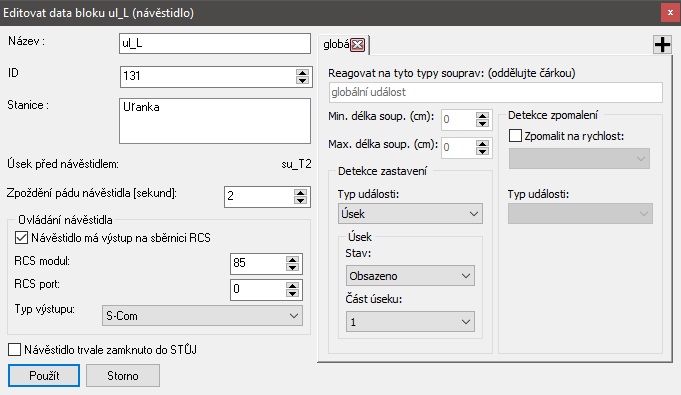Click the 'Ovládání návěstidla' group title
The height and width of the screenshot is (395, 681).
65,220
